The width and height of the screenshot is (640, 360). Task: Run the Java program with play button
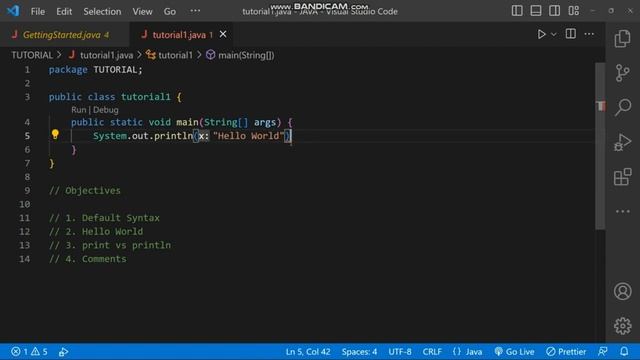(541, 34)
